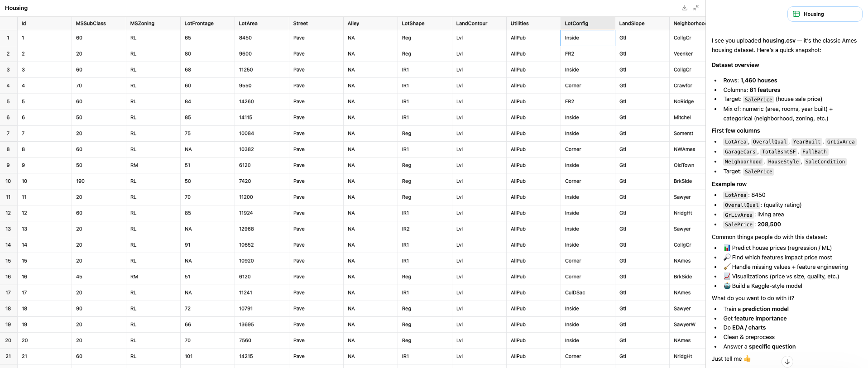Click the LotShape column header
Screen dimensions: 868x368
click(425, 24)
